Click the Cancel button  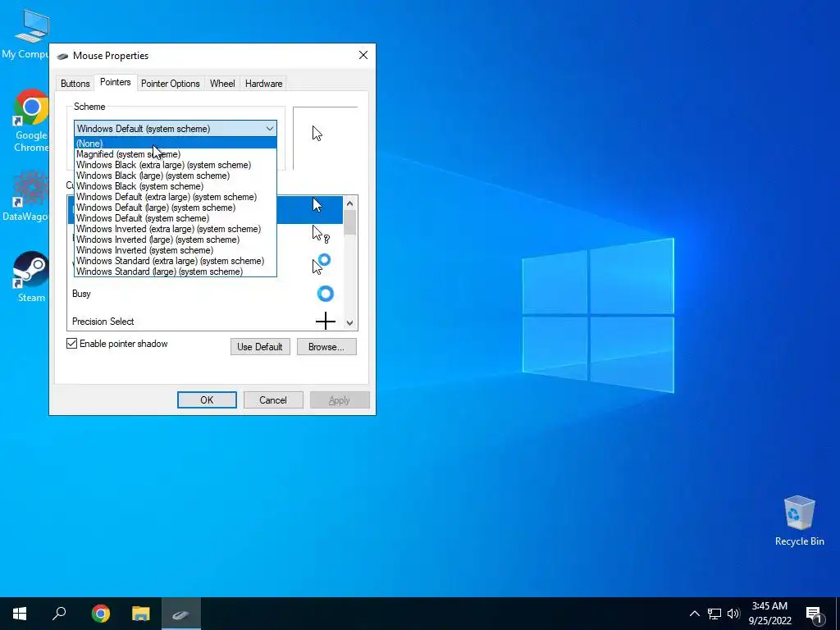[x=273, y=399]
